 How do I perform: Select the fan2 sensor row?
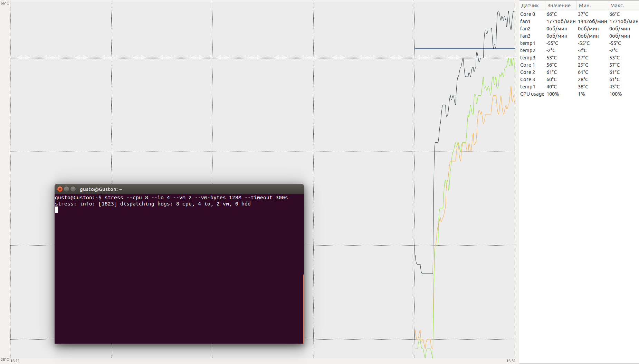click(579, 29)
